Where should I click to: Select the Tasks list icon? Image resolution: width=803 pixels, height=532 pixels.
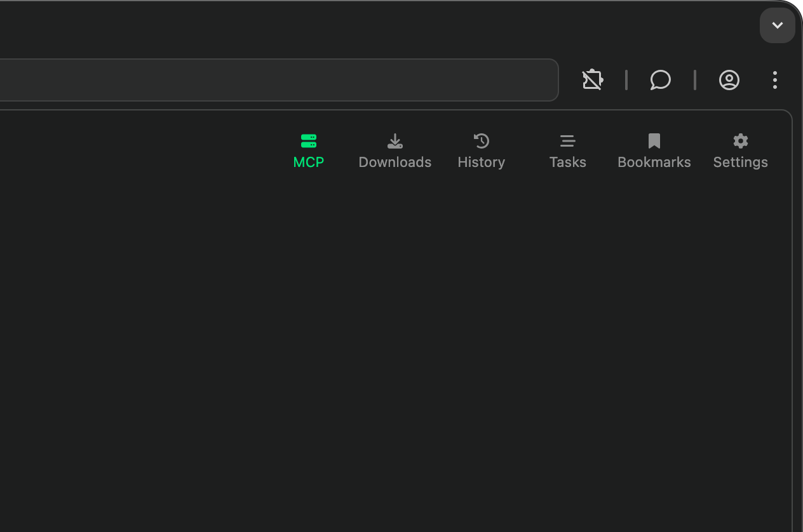(x=567, y=140)
